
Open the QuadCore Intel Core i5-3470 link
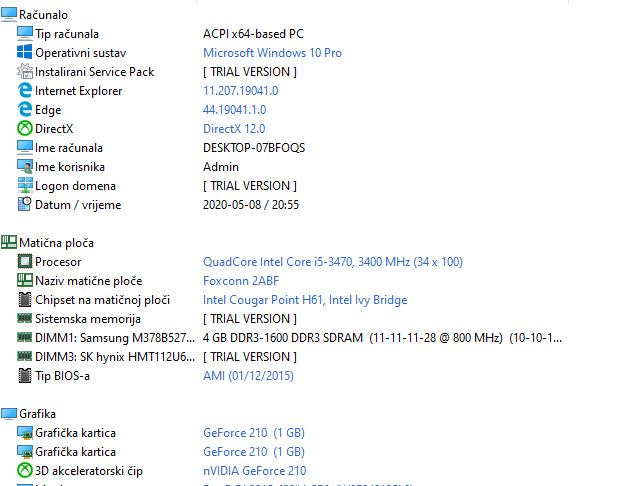coord(333,262)
